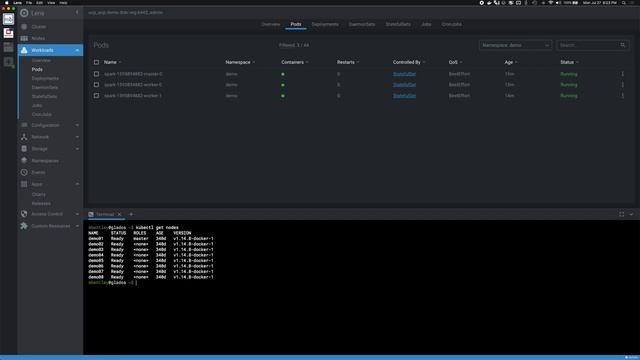
Task: Expand the Network section chevron
Action: tap(77, 137)
